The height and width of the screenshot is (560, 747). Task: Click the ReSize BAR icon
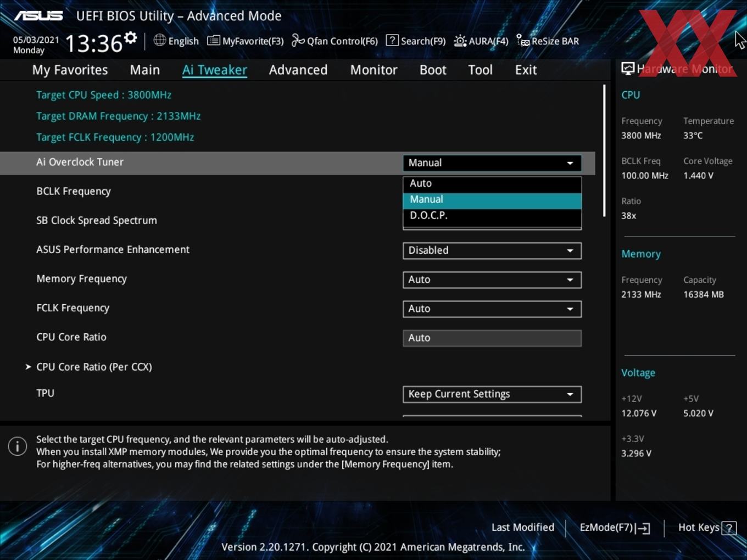pos(523,41)
